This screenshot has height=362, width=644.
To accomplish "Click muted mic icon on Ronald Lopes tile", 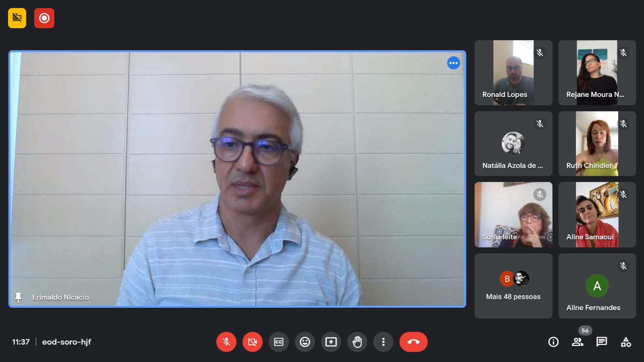I will tap(540, 53).
